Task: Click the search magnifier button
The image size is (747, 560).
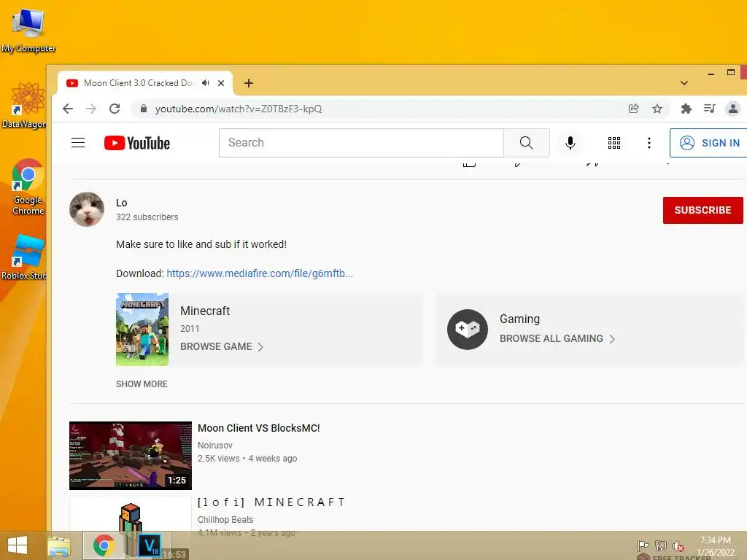Action: tap(527, 143)
